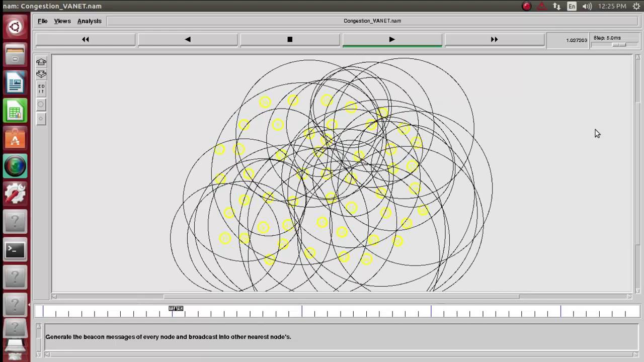
Task: Open the Terminal from the launcher
Action: pos(15,249)
